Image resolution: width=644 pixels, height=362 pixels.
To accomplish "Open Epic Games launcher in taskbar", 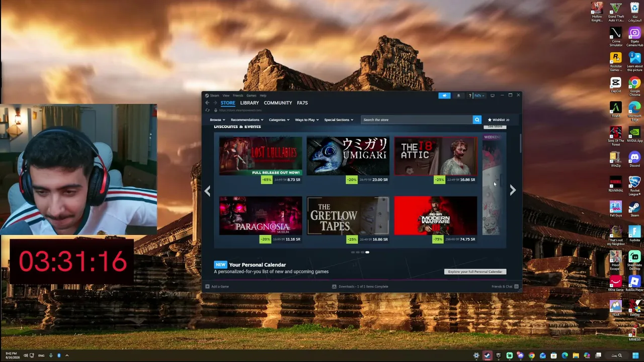I will coord(498,356).
